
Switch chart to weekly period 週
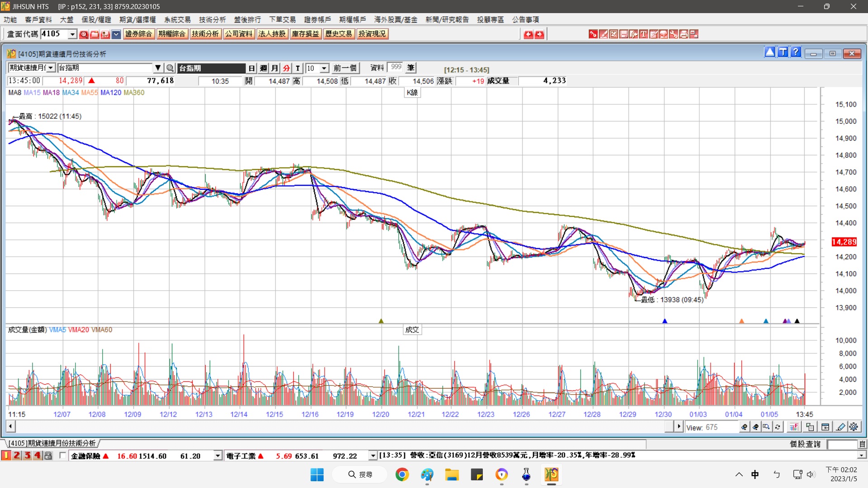263,68
